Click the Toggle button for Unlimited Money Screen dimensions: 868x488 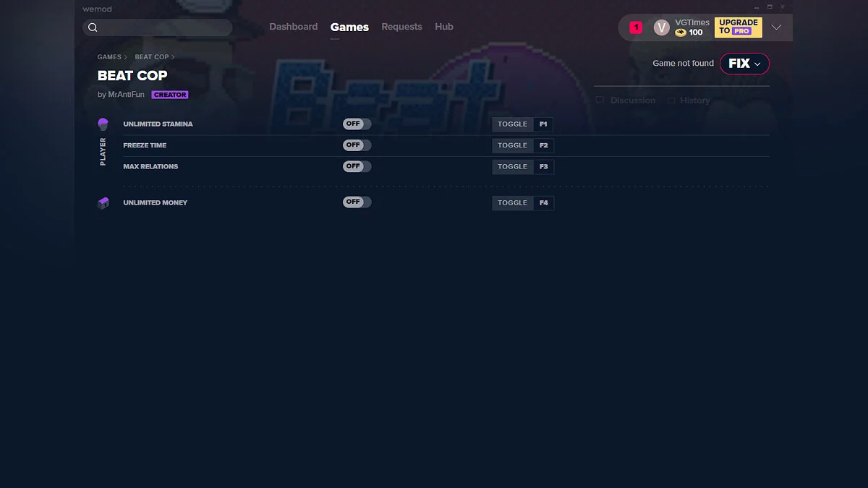(x=513, y=202)
